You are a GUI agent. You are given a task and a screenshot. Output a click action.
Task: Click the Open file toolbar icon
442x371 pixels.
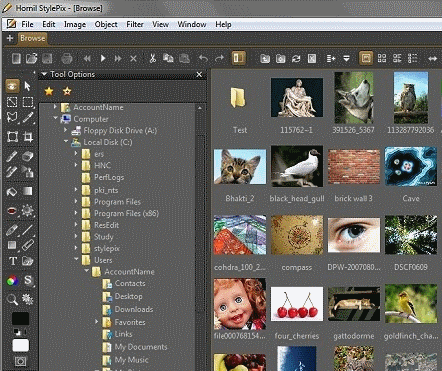point(31,58)
